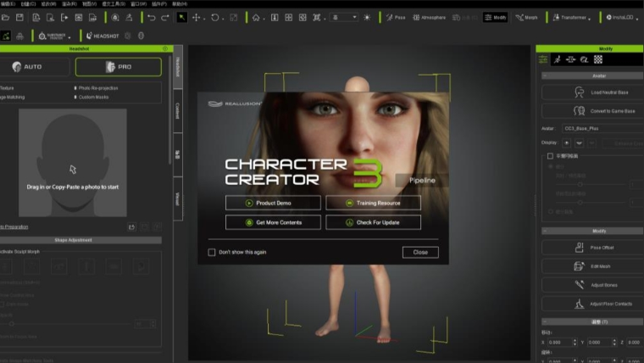Click the green-highlighted icon in second toolbar row
Image resolution: width=644 pixels, height=363 pixels.
click(6, 36)
